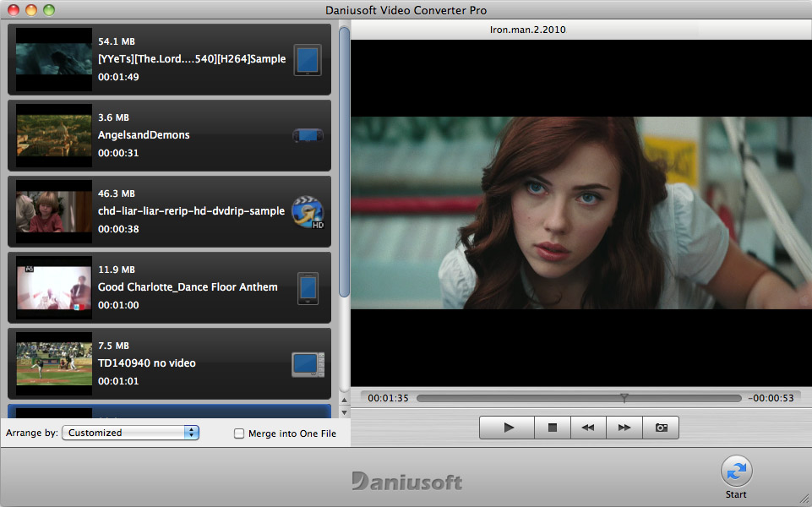Click the file name '[YYeTs][The.Lord....540][H264]Sample'
812x507 pixels.
[x=192, y=59]
